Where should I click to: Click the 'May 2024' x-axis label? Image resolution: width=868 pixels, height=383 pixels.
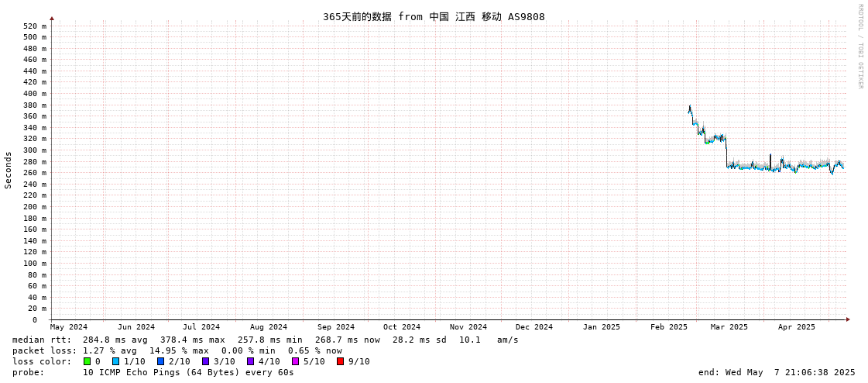(69, 327)
